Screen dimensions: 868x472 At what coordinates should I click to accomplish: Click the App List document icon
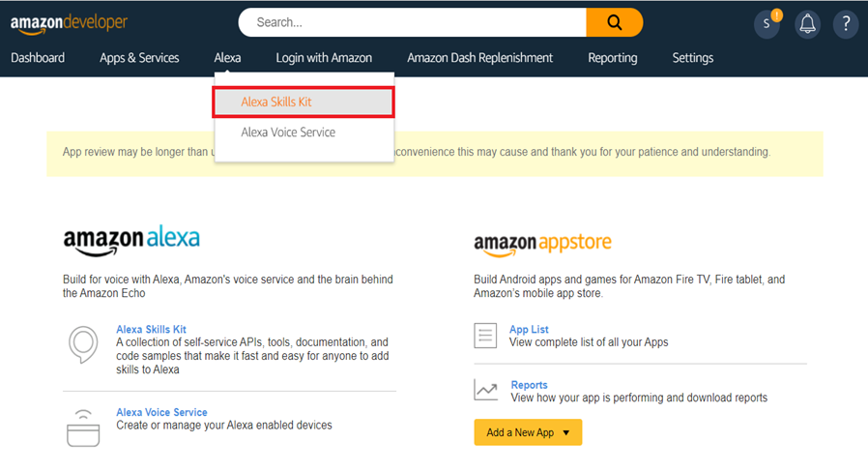tap(485, 336)
